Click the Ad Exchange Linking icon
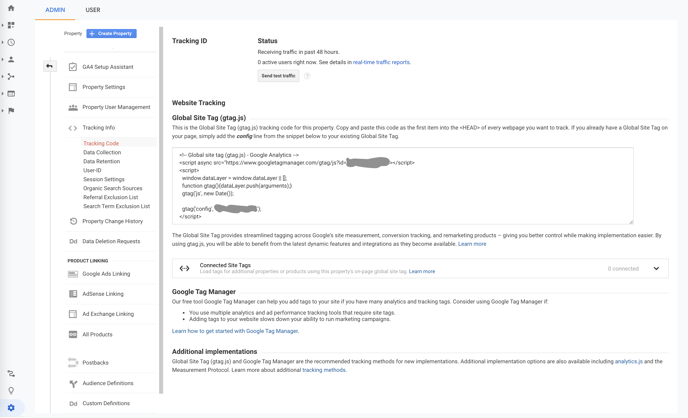The image size is (688, 418). pyautogui.click(x=73, y=314)
